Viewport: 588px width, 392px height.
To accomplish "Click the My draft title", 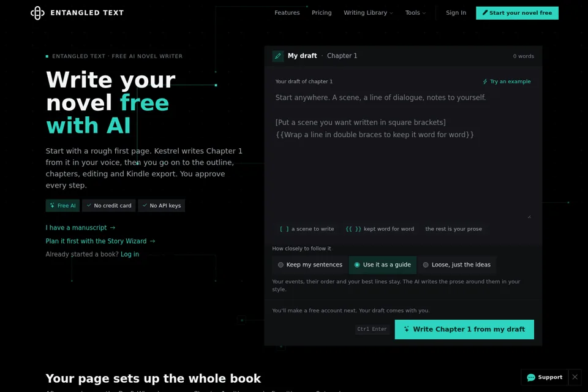I will click(302, 56).
